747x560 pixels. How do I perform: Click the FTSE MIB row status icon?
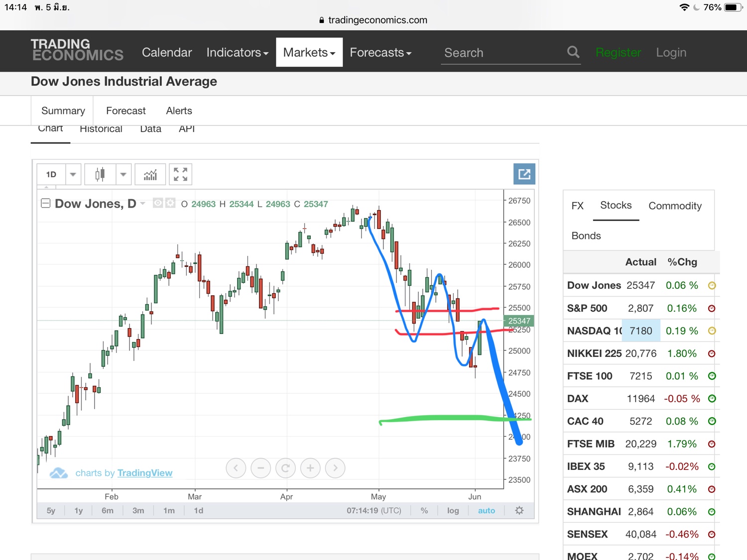coord(712,444)
